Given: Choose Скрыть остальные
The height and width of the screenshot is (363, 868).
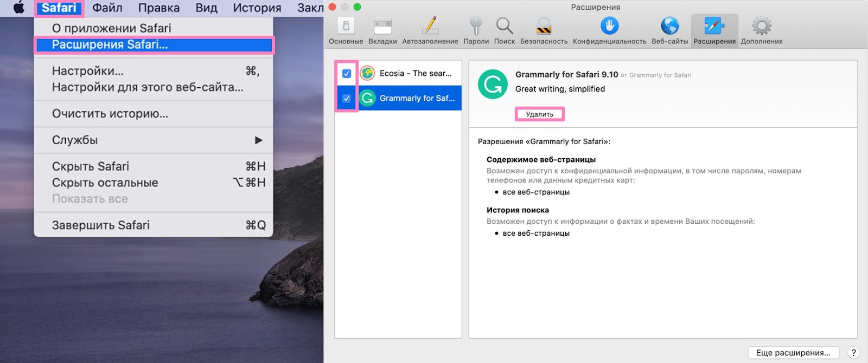Looking at the screenshot, I should click(x=154, y=183).
